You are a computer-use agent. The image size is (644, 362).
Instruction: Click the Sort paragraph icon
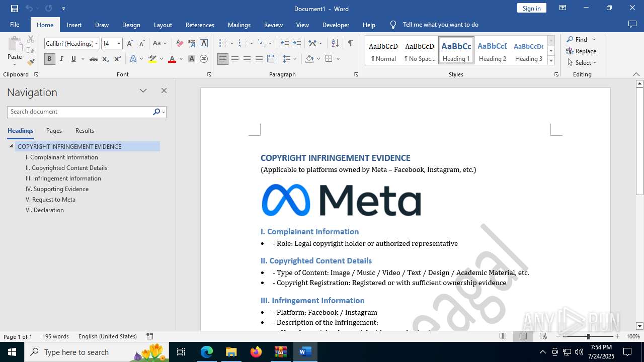(335, 43)
